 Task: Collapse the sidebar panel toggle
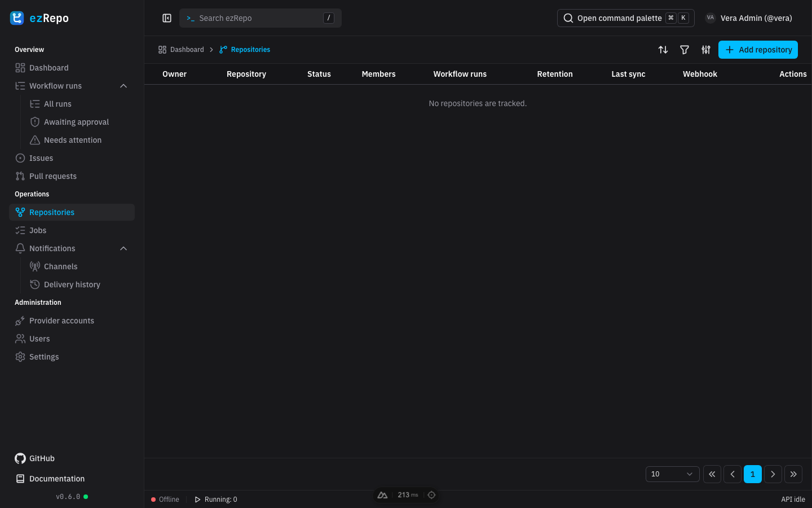click(x=167, y=18)
